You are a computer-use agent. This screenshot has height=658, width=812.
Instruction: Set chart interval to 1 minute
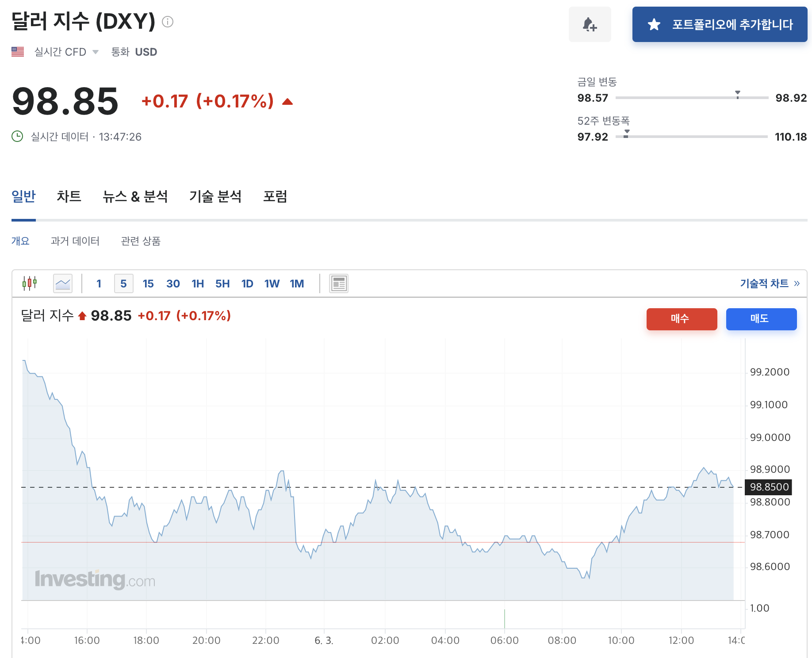coord(99,283)
